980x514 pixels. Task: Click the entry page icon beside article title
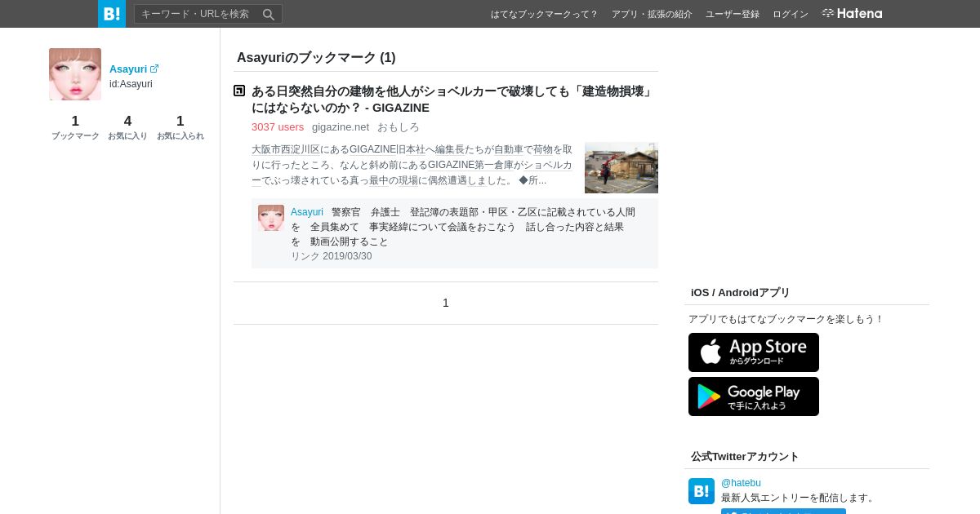239,91
